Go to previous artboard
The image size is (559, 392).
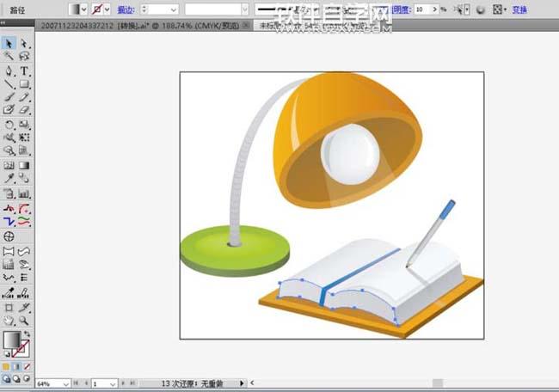(x=86, y=383)
